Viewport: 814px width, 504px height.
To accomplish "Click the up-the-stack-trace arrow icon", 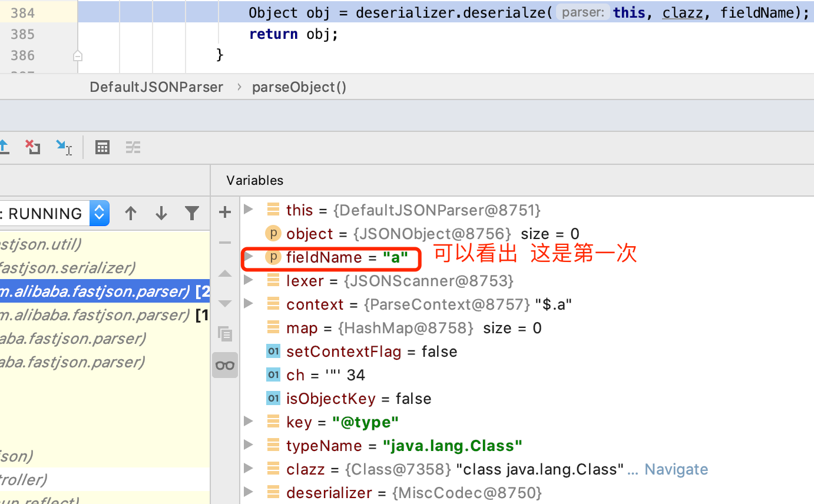I will click(x=131, y=213).
